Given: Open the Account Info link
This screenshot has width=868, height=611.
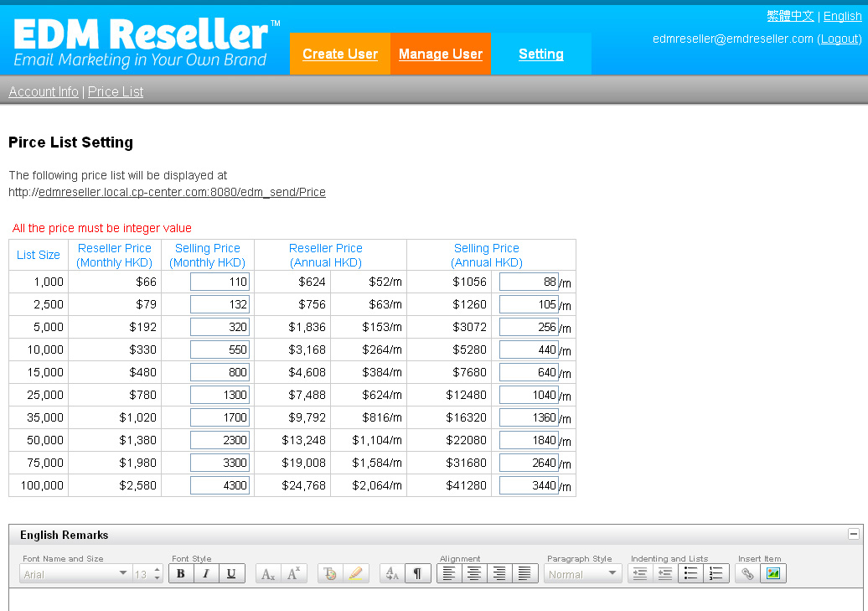Looking at the screenshot, I should click(44, 92).
